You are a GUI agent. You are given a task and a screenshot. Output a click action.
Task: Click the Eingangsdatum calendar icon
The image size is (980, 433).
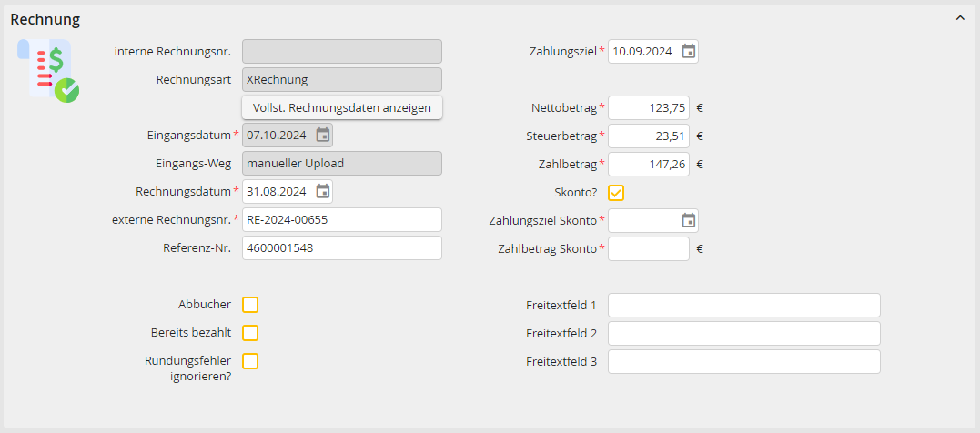point(322,135)
